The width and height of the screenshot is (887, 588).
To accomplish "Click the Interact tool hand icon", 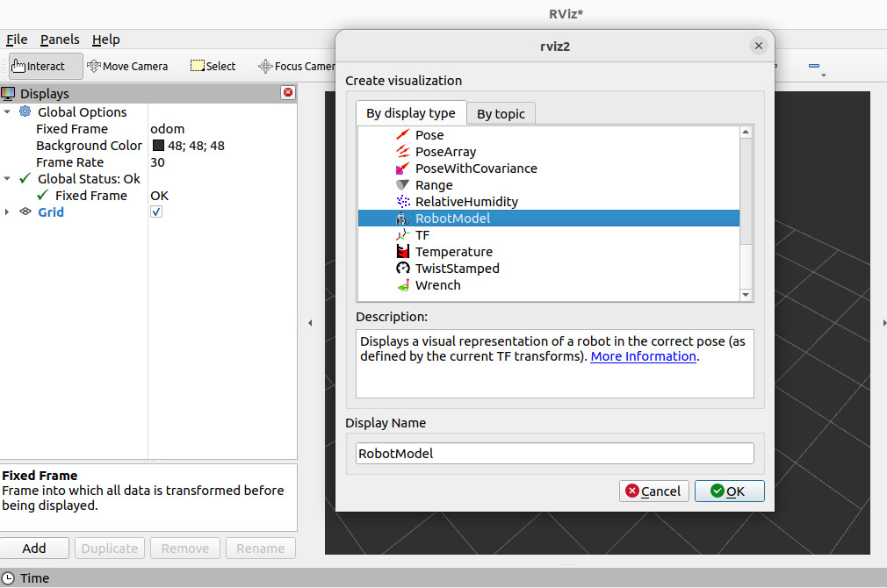I will click(18, 66).
